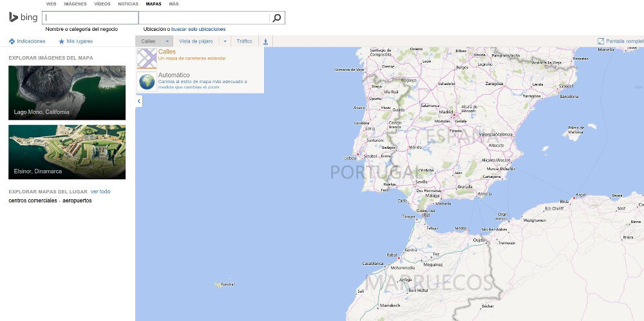
Task: Open the Indicaciones link
Action: [31, 41]
